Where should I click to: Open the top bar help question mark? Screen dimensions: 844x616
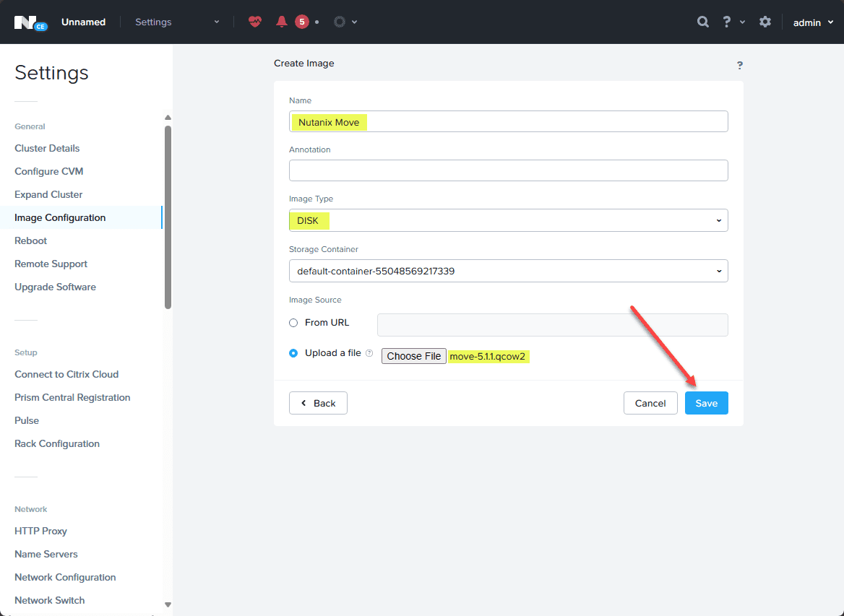[x=727, y=22]
